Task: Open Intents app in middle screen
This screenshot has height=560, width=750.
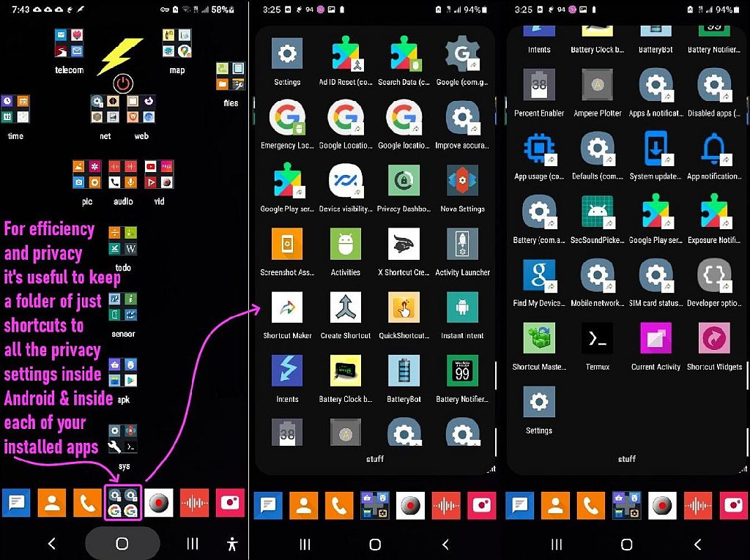Action: [287, 370]
